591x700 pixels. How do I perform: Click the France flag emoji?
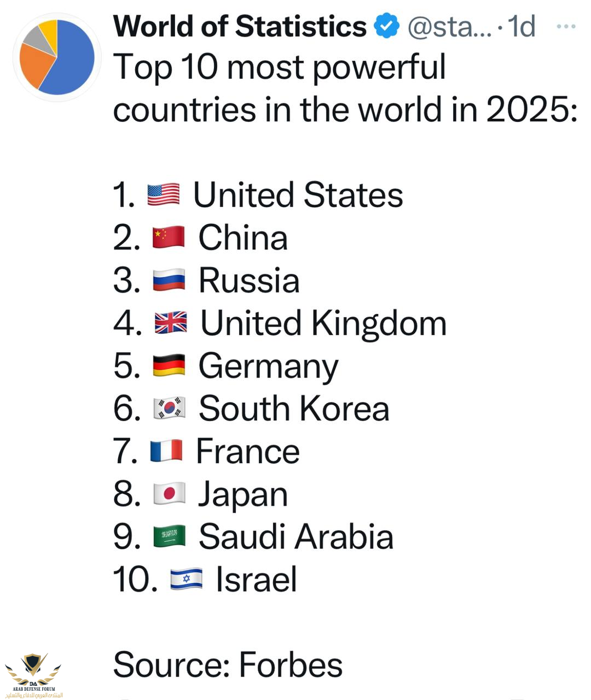tap(166, 451)
